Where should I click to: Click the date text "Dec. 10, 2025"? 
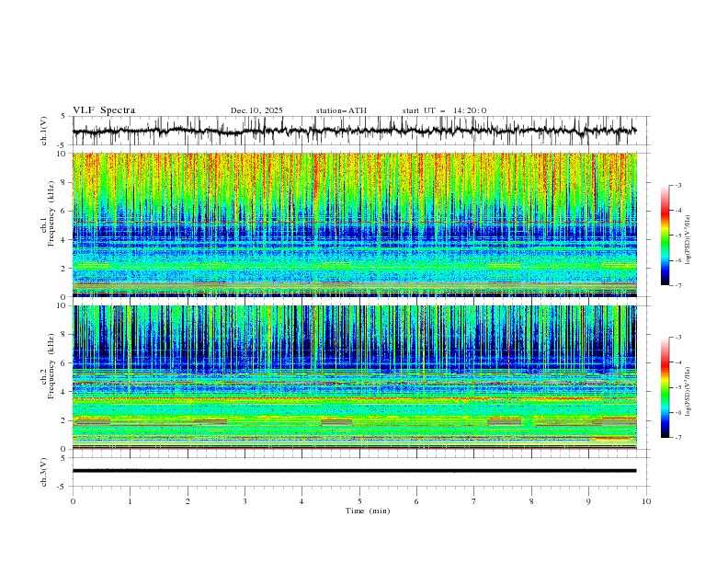[256, 110]
